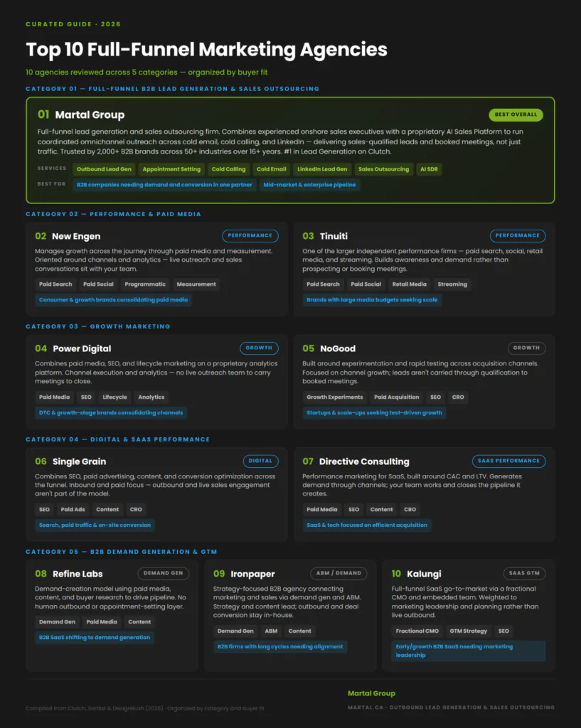This screenshot has height=728, width=581.
Task: Click the Category 03 Growth Marketing heading
Action: point(98,327)
